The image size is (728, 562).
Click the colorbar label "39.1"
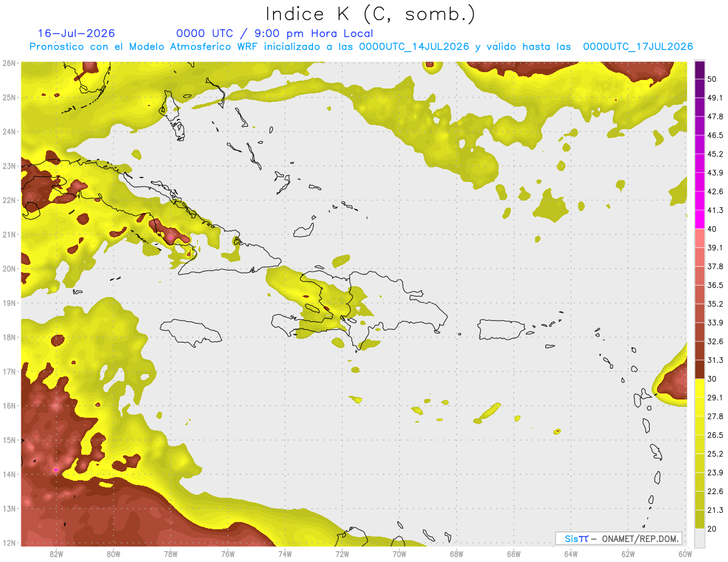715,247
